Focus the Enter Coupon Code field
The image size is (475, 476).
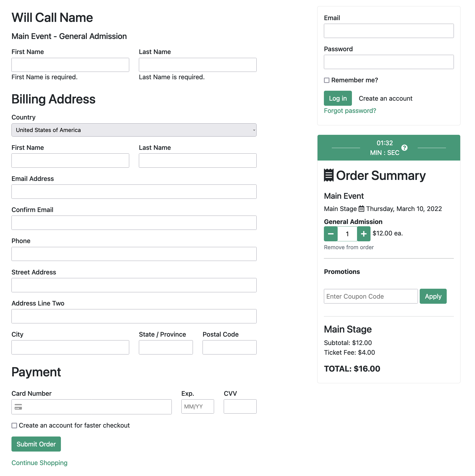click(371, 296)
